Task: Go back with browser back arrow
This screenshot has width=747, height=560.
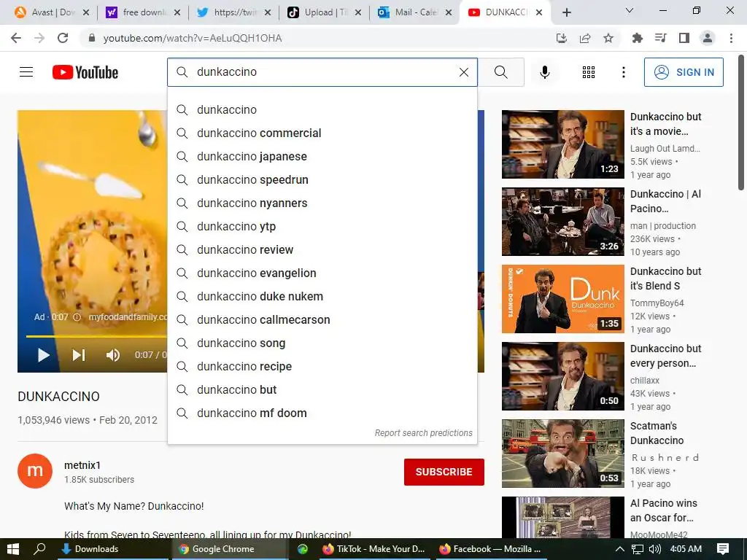Action: pyautogui.click(x=16, y=38)
